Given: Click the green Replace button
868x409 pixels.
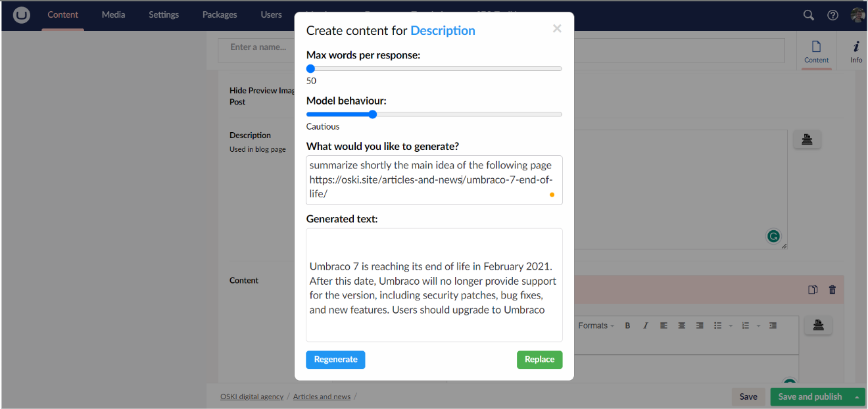Looking at the screenshot, I should click(x=540, y=360).
